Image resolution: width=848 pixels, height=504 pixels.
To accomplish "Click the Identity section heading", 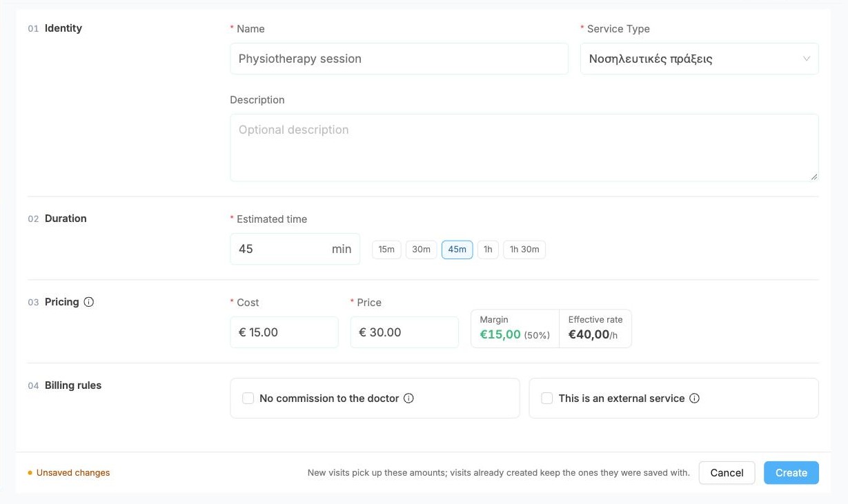I will click(63, 28).
